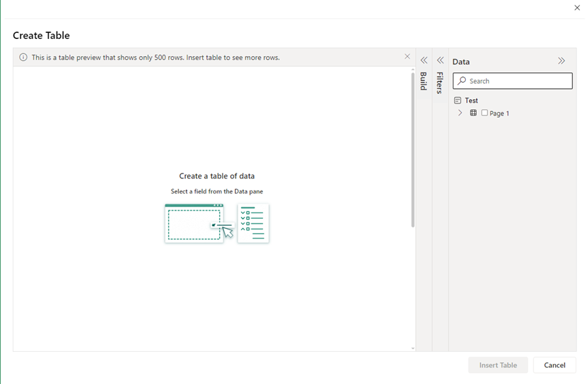Click the 'Select a field from the Data pane' text
This screenshot has height=384, width=588.
click(x=216, y=191)
